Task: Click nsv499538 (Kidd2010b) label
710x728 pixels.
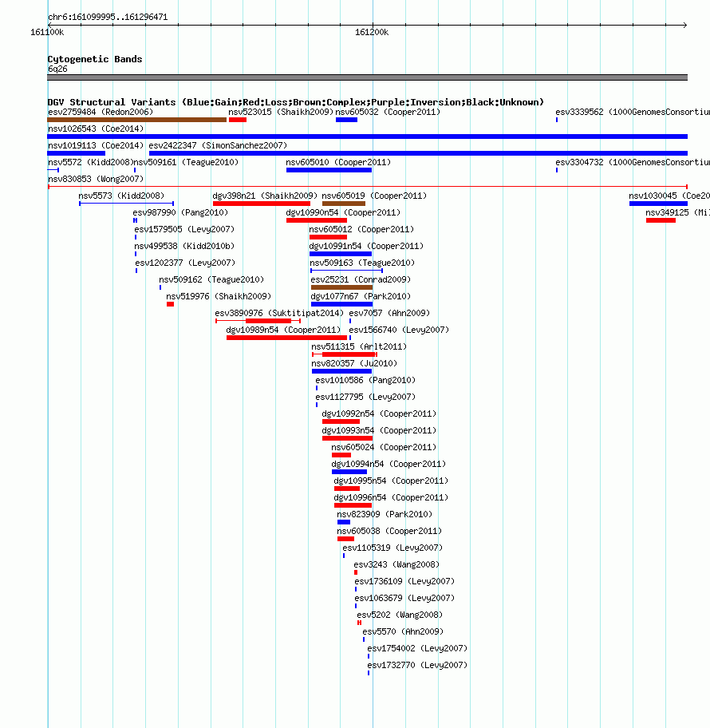Action: tap(184, 246)
